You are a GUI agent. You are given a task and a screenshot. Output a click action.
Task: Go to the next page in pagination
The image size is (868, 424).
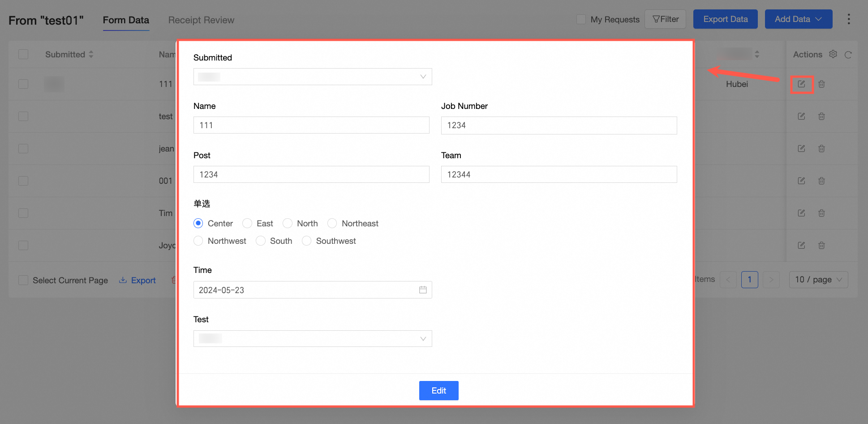(771, 280)
